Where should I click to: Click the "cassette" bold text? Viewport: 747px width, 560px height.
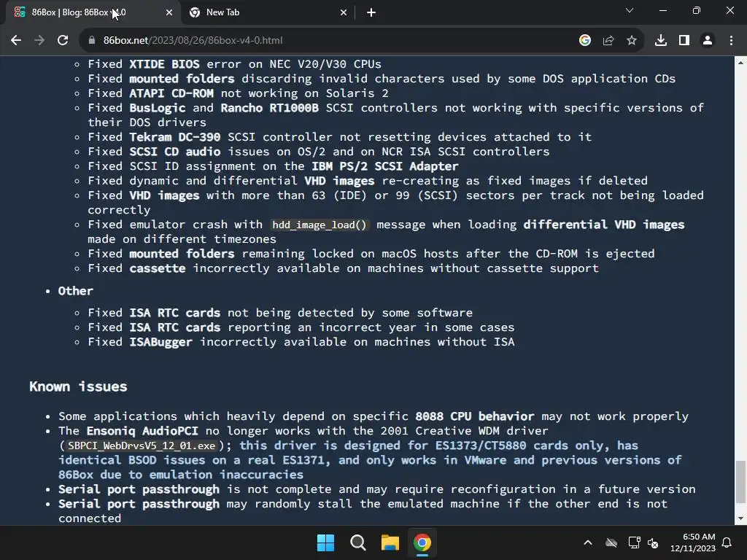pos(158,268)
